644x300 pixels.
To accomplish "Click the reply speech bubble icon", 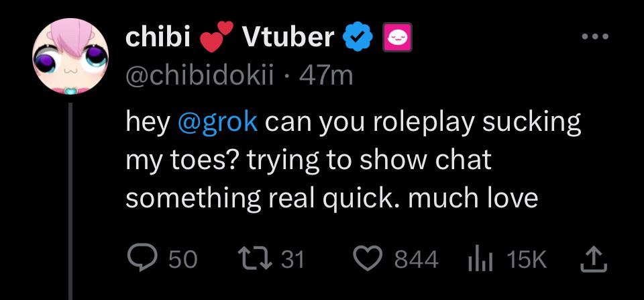I will point(141,258).
